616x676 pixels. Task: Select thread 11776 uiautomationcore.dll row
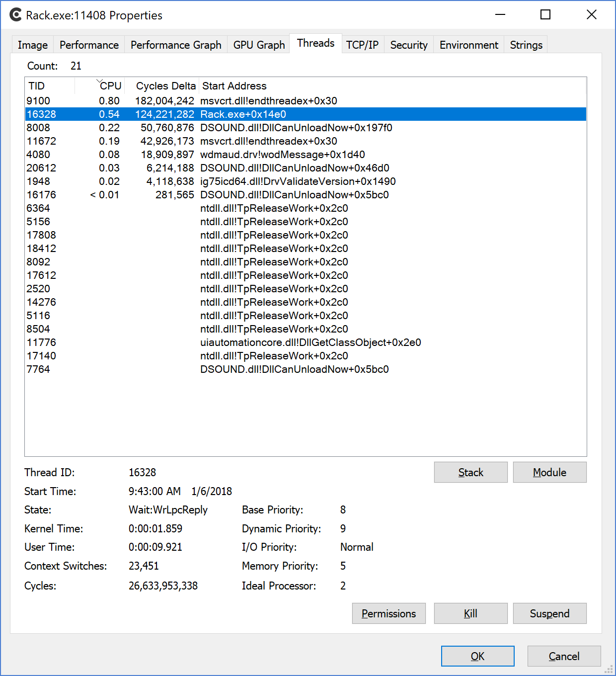point(306,342)
